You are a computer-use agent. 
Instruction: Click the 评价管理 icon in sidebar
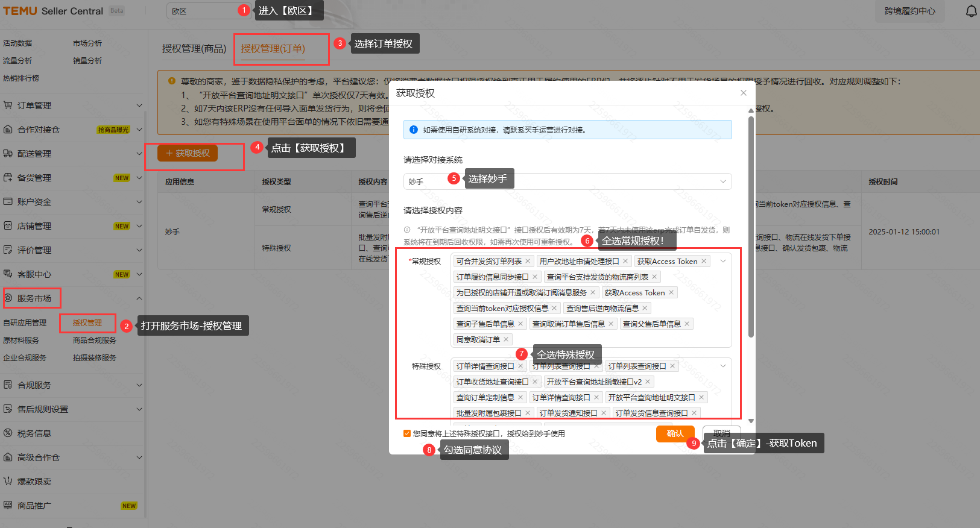pos(8,250)
